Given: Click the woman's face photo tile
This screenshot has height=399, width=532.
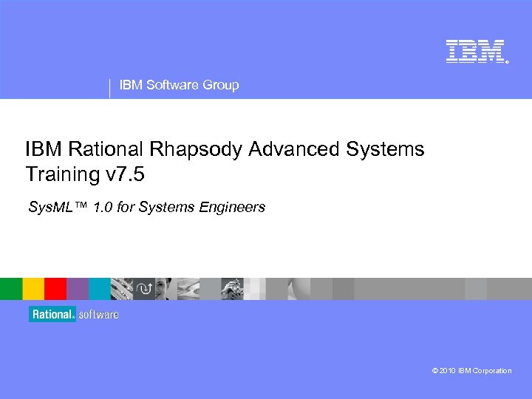Looking at the screenshot, I should point(166,289).
